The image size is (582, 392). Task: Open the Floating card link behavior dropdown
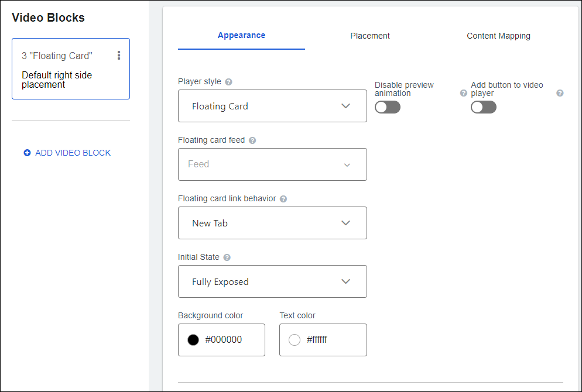point(272,223)
